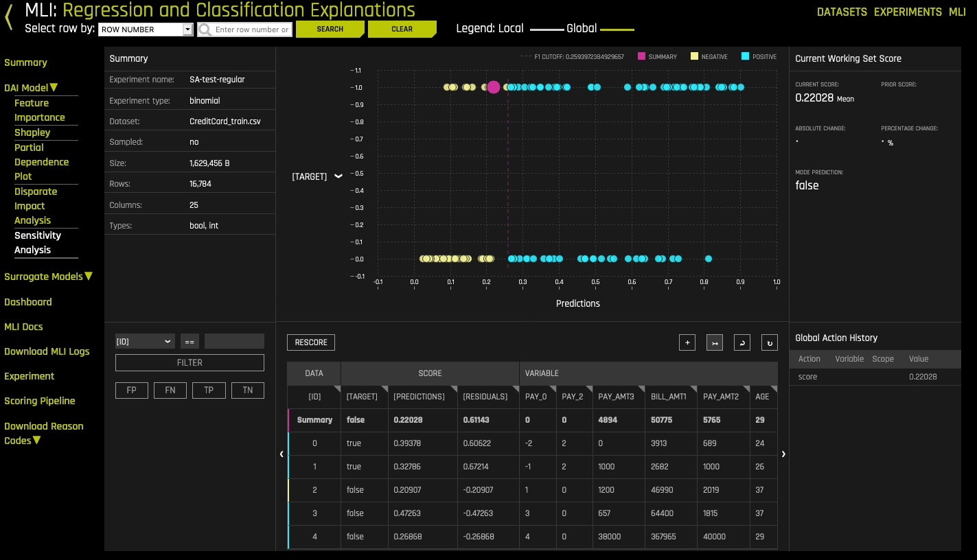Click the CLEAR button
This screenshot has width=977, height=560.
[402, 29]
